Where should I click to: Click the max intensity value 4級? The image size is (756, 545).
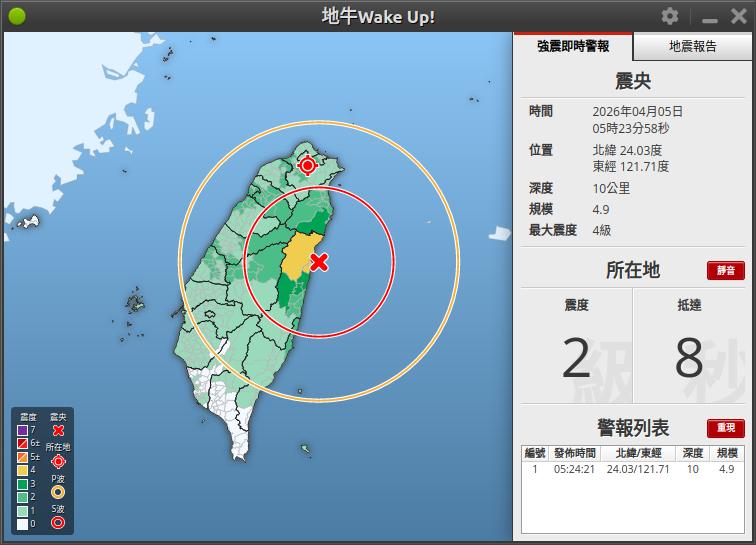pos(602,230)
